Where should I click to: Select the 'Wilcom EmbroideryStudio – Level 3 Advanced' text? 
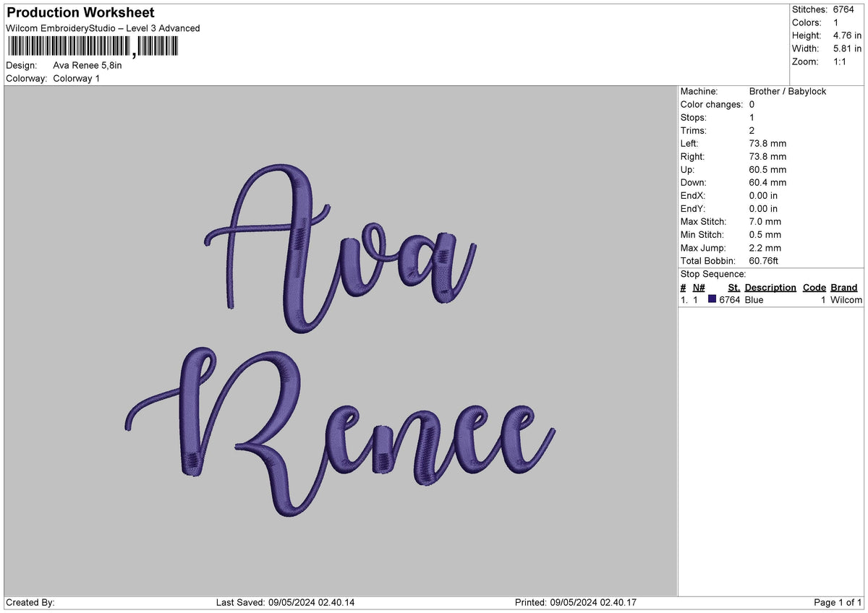coord(103,28)
